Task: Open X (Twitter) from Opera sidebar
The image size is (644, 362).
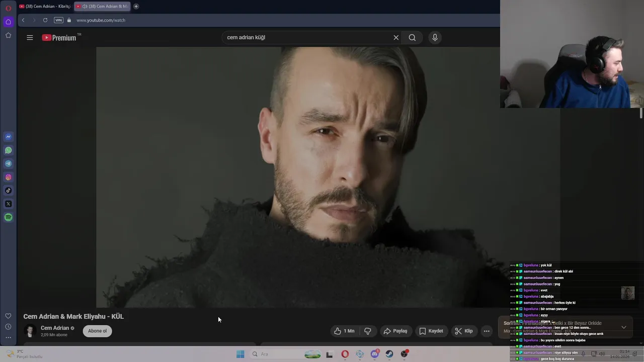Action: pos(8,204)
